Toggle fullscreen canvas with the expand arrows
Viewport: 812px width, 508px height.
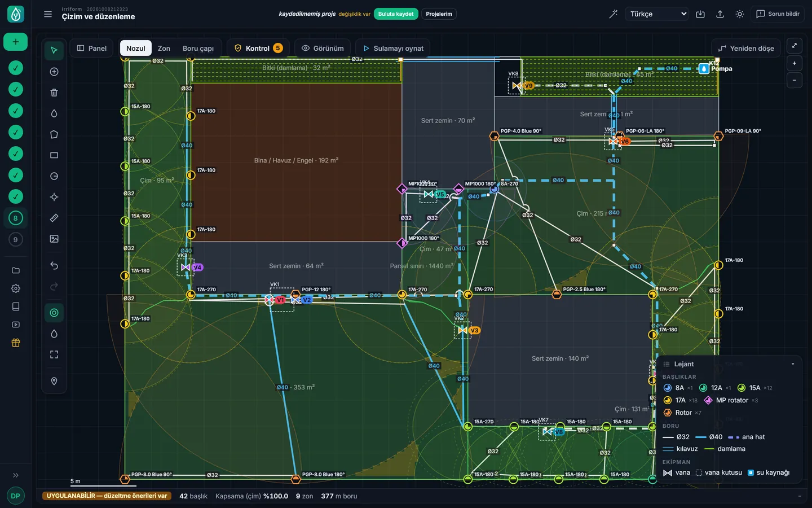[x=795, y=46]
